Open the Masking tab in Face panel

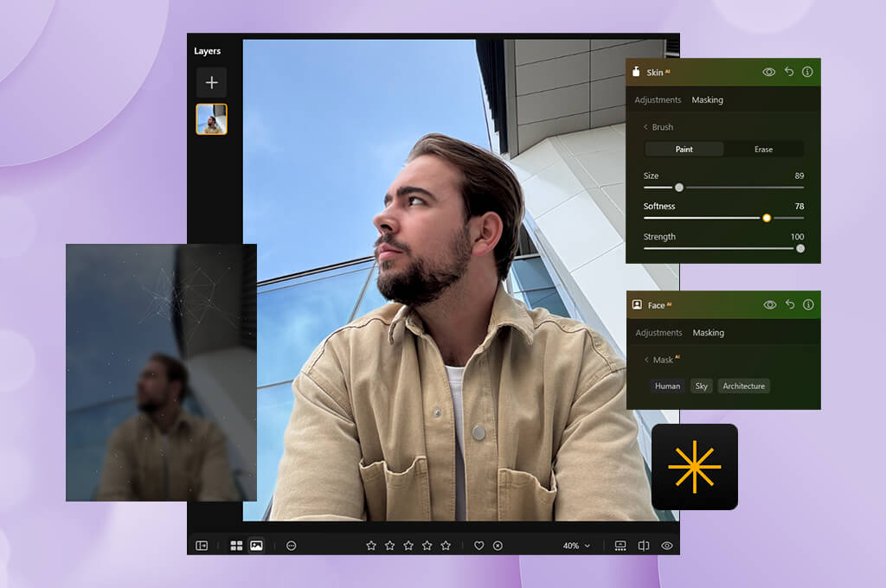point(709,333)
